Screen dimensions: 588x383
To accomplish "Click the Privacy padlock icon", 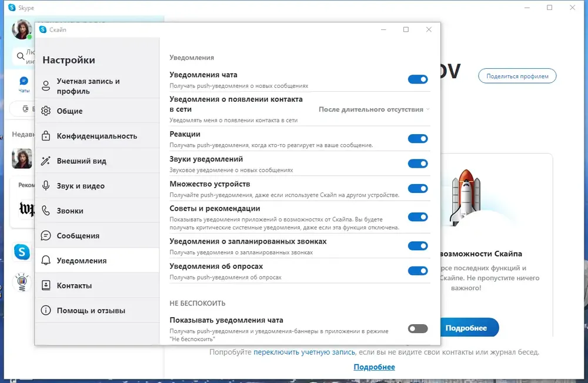I will pos(46,136).
